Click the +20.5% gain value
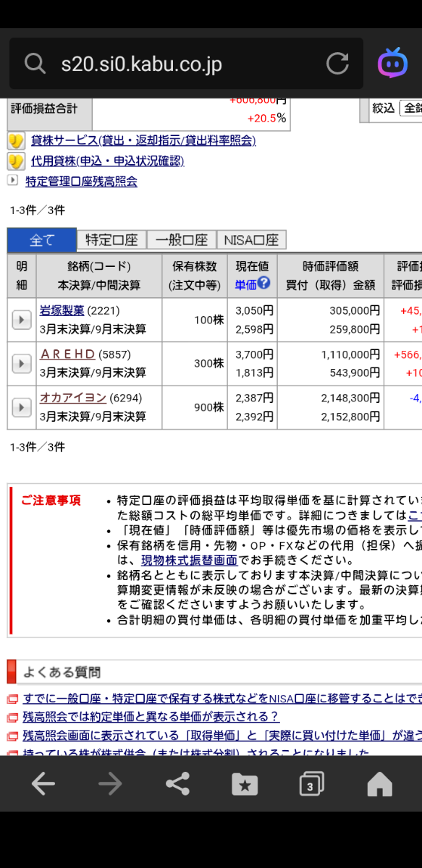Screen dimensions: 422x868 click(266, 118)
